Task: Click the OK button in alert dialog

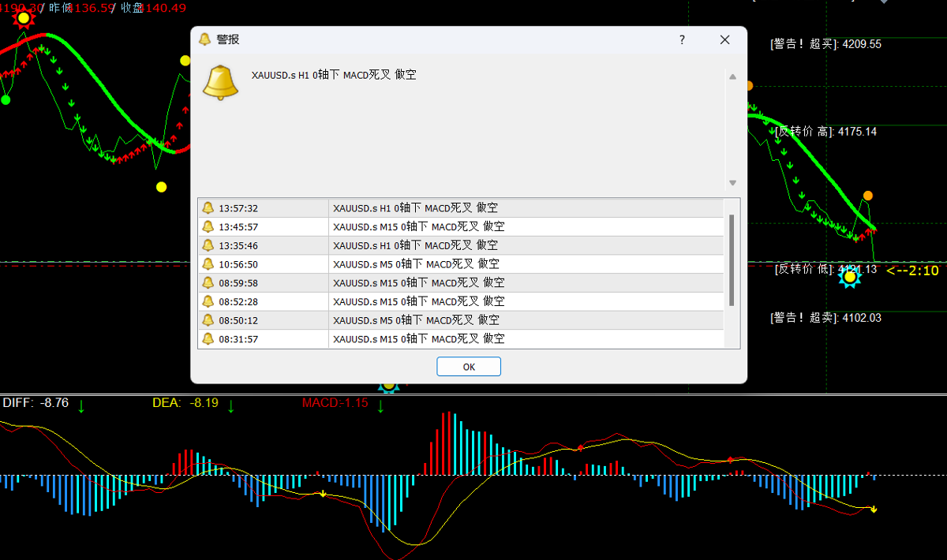Action: [469, 367]
